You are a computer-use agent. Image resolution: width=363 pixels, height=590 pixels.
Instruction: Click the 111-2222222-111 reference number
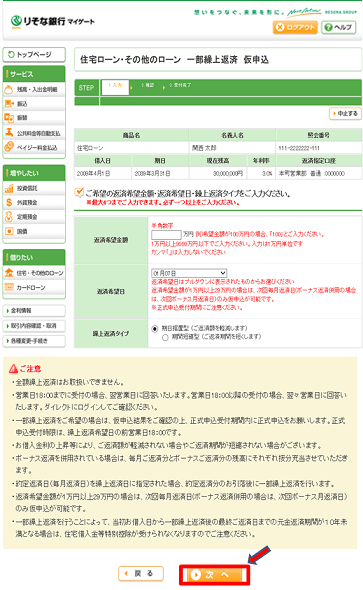pyautogui.click(x=299, y=148)
